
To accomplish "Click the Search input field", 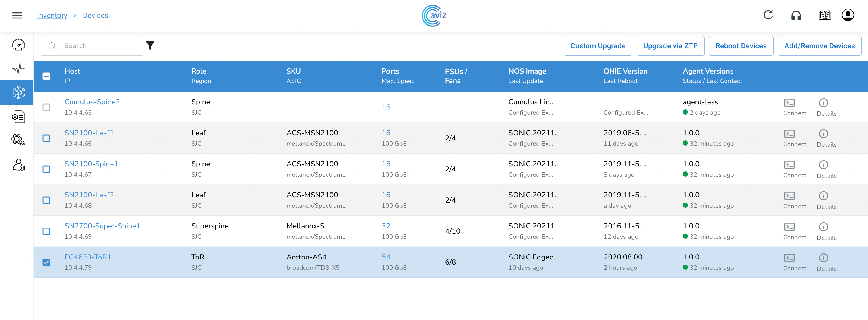I will tap(98, 46).
